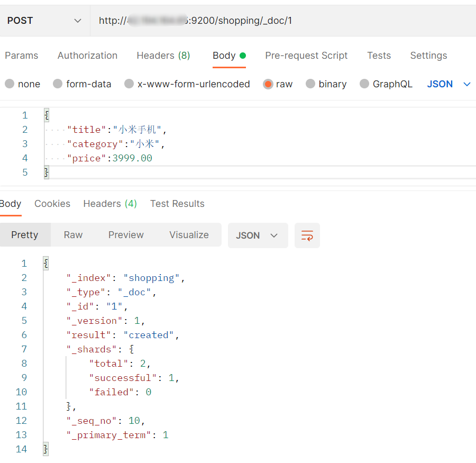Select x-www-form-urlencoded body type
Image resolution: width=476 pixels, height=463 pixels.
(129, 84)
